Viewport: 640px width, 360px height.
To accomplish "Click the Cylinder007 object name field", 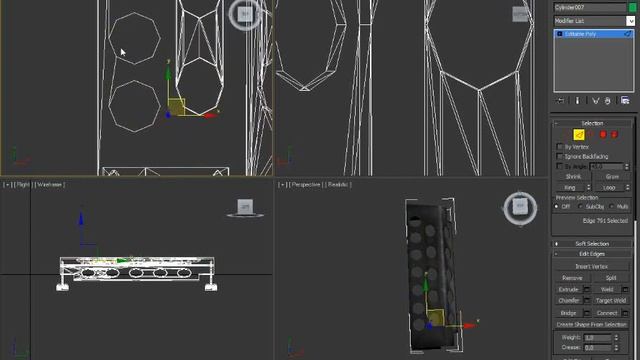I will 590,7.
